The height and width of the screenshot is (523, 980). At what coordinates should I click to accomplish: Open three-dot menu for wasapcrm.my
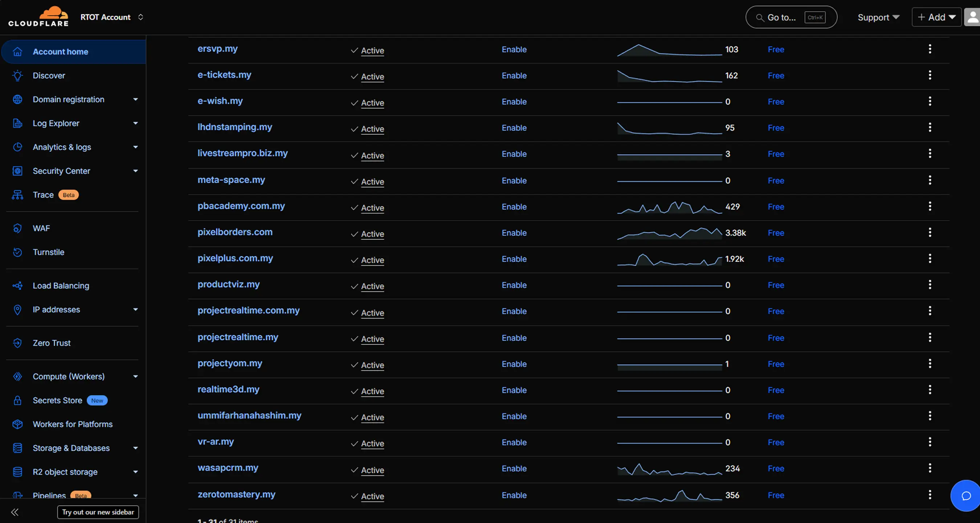point(930,468)
